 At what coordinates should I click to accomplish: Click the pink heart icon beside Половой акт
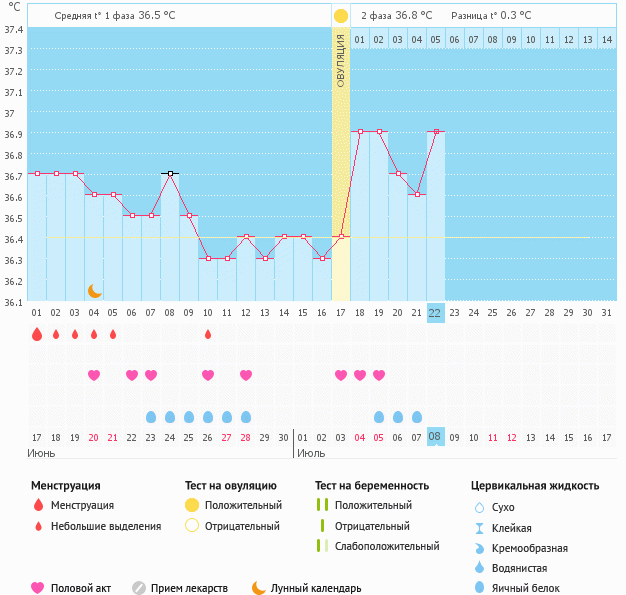pos(38,588)
